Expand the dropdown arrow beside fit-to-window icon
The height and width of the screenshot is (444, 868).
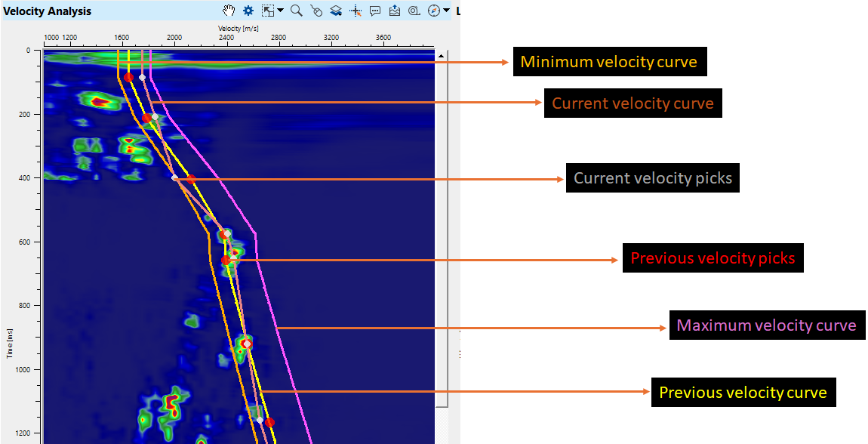point(280,11)
